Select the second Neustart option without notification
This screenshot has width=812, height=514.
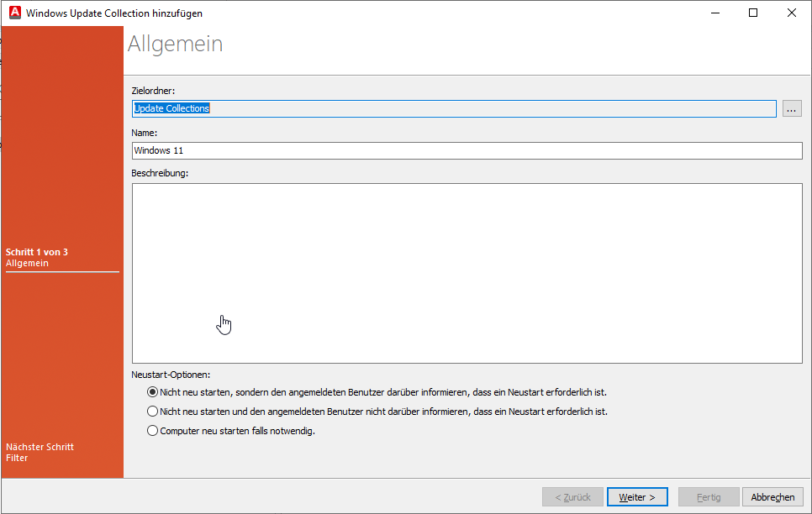click(152, 411)
